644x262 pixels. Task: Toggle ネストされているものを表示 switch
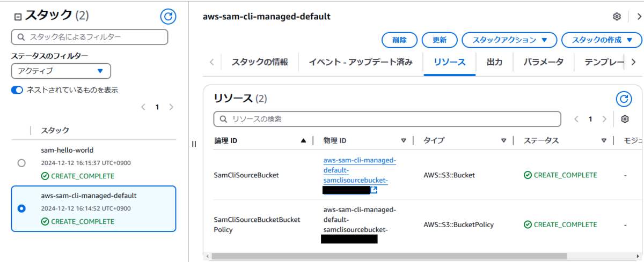tap(17, 90)
